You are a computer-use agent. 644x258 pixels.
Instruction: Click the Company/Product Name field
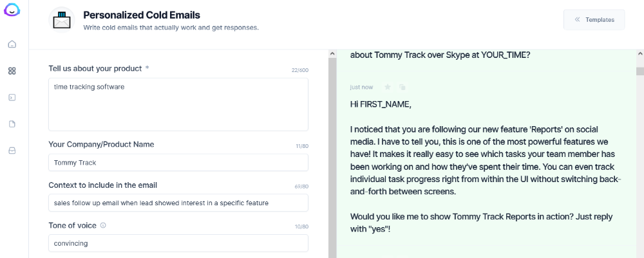coord(178,162)
